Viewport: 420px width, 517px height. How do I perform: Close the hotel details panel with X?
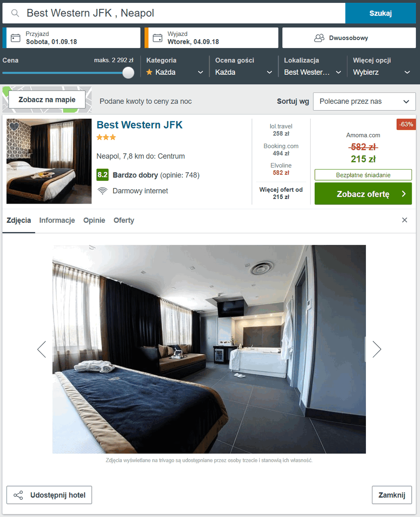point(405,220)
